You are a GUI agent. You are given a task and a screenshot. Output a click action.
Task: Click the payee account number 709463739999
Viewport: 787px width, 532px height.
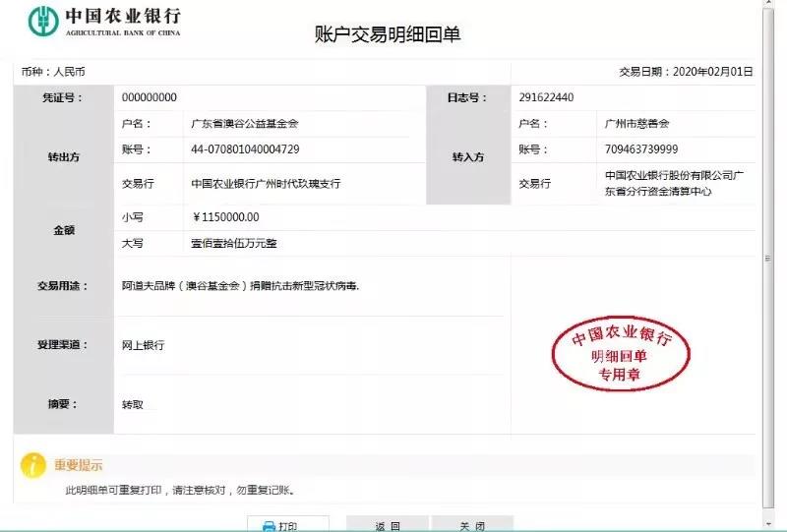click(x=641, y=149)
